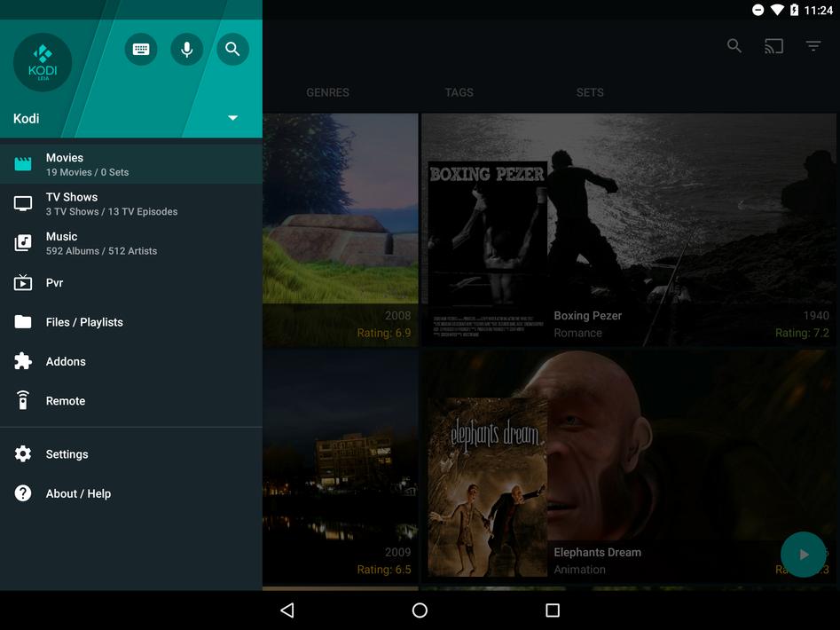The width and height of the screenshot is (840, 630).
Task: Click the Pvr television icon
Action: click(23, 282)
